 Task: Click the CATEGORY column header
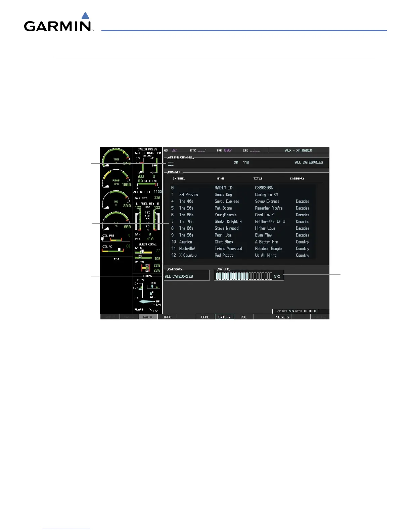point(297,179)
